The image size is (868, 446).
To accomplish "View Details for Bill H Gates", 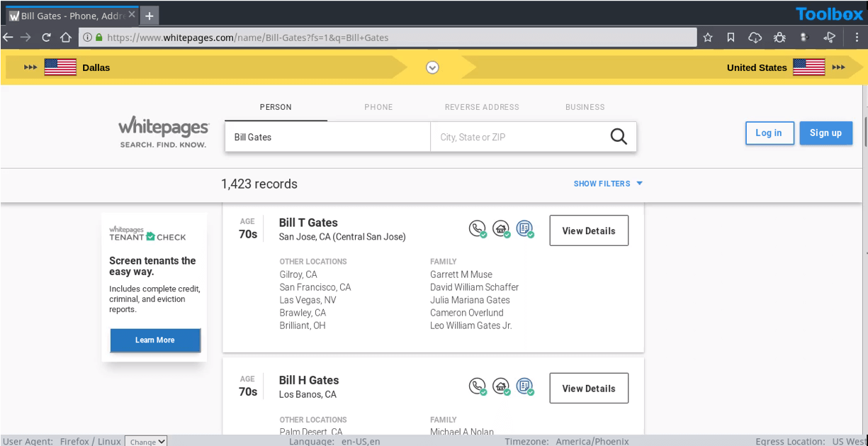I will (589, 388).
